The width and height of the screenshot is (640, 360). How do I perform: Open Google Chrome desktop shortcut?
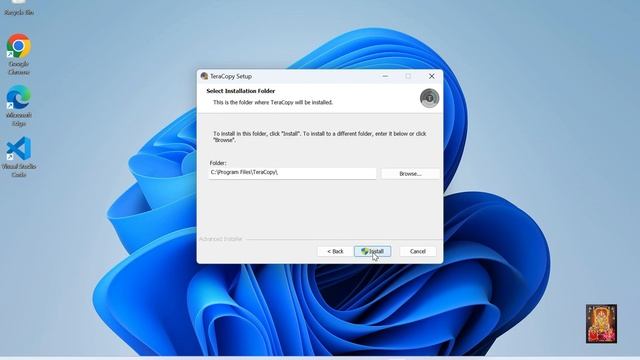pos(18,54)
